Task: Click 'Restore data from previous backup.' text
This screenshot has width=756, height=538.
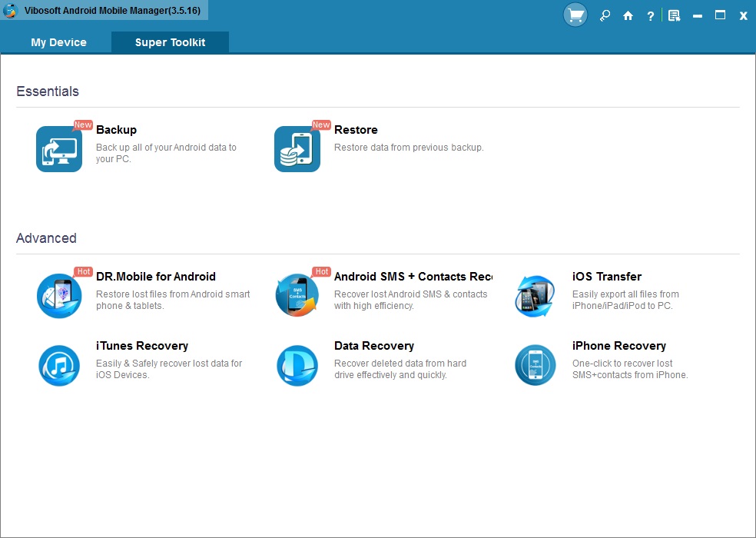Action: pyautogui.click(x=409, y=148)
